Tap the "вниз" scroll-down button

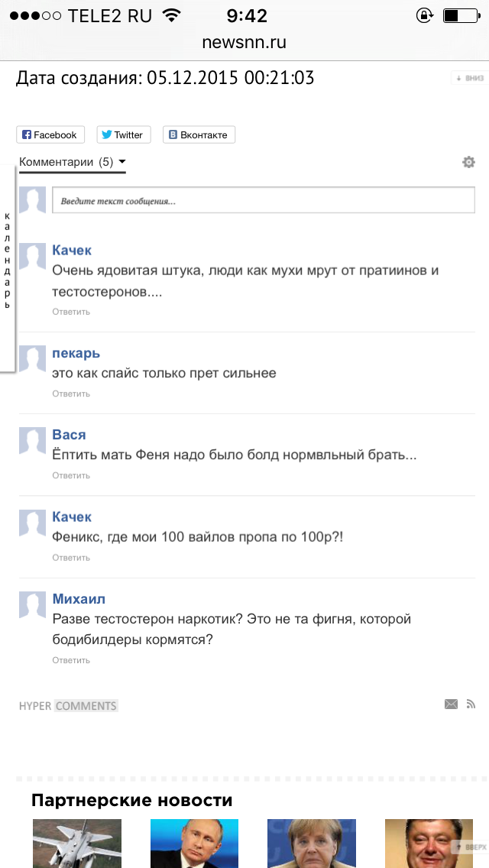[470, 78]
